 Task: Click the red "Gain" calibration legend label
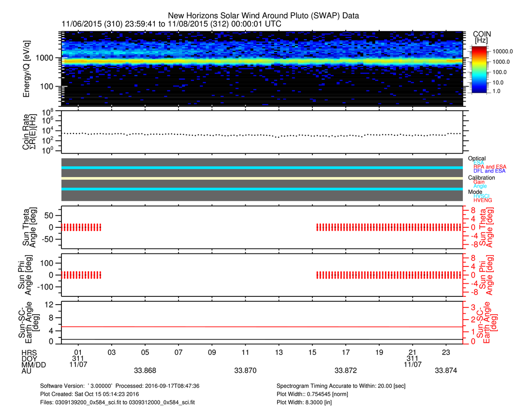(x=479, y=182)
